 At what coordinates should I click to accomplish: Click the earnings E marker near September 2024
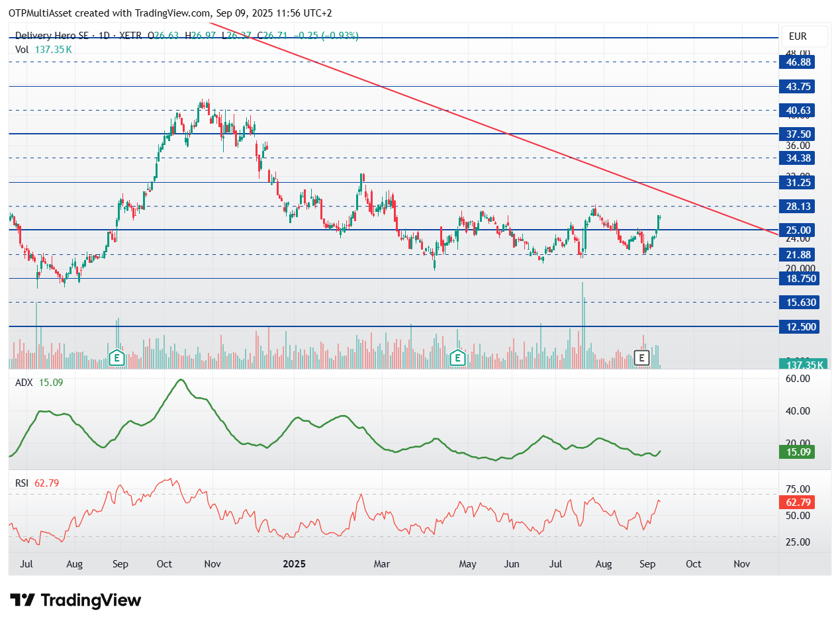[117, 358]
